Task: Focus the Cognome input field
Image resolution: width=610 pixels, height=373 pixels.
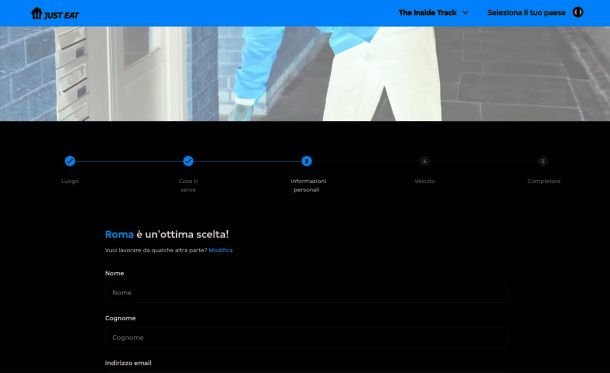Action: [x=306, y=338]
